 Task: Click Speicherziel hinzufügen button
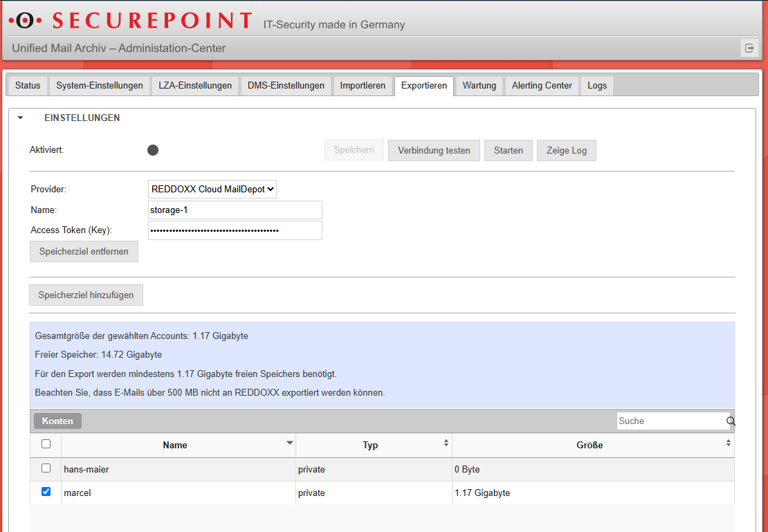click(86, 295)
